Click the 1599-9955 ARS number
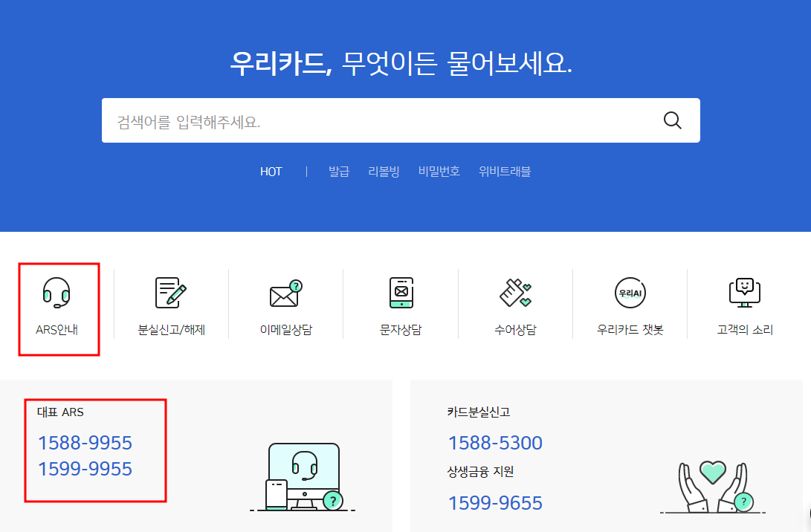Image resolution: width=811 pixels, height=532 pixels. (85, 470)
